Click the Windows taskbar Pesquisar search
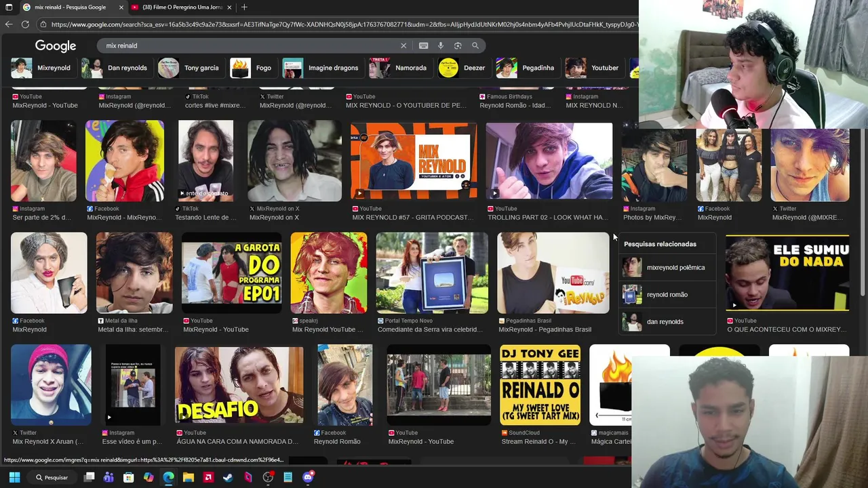 52,477
